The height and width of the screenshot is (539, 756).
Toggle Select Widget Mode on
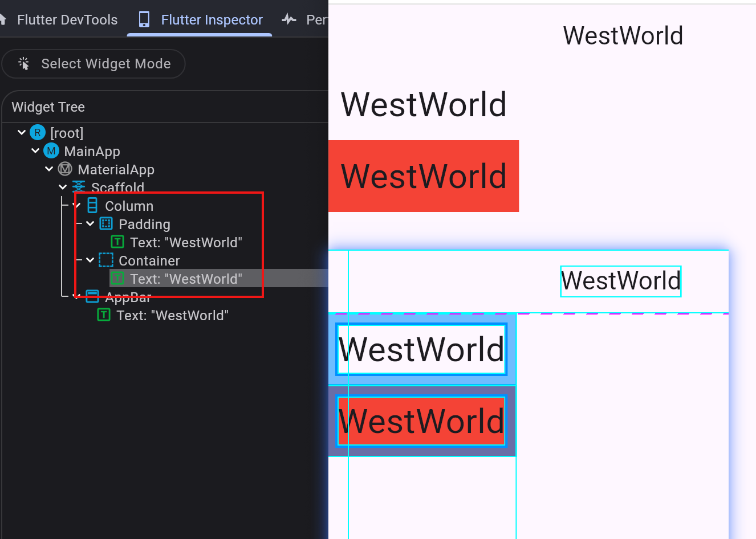click(94, 64)
